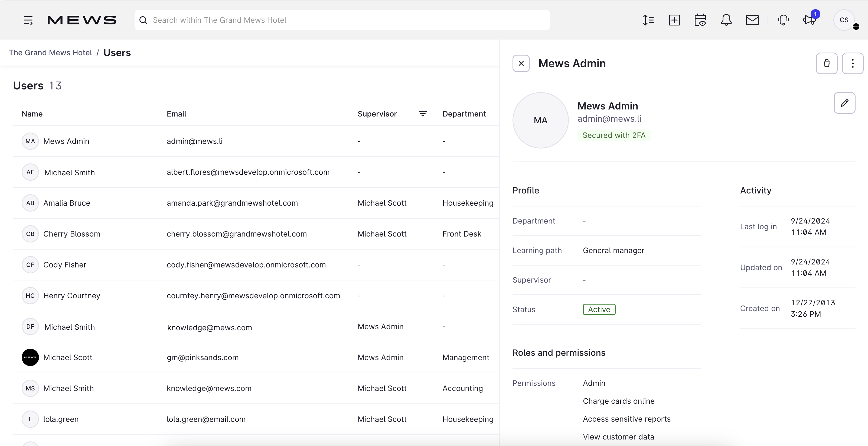Screen dimensions: 868x446
Task: Click email gm@pinksands.com
Action: pyautogui.click(x=203, y=357)
